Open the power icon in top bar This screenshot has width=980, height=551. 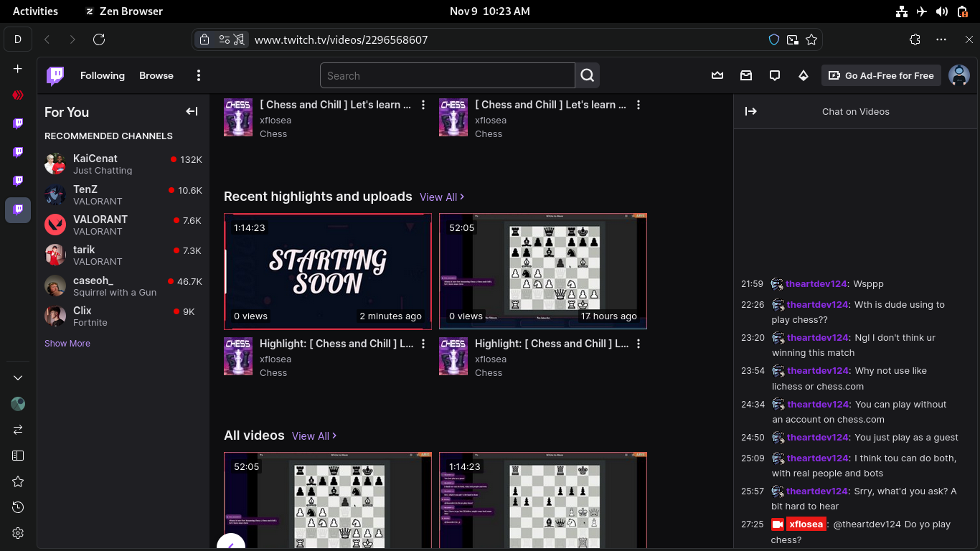pyautogui.click(x=962, y=11)
